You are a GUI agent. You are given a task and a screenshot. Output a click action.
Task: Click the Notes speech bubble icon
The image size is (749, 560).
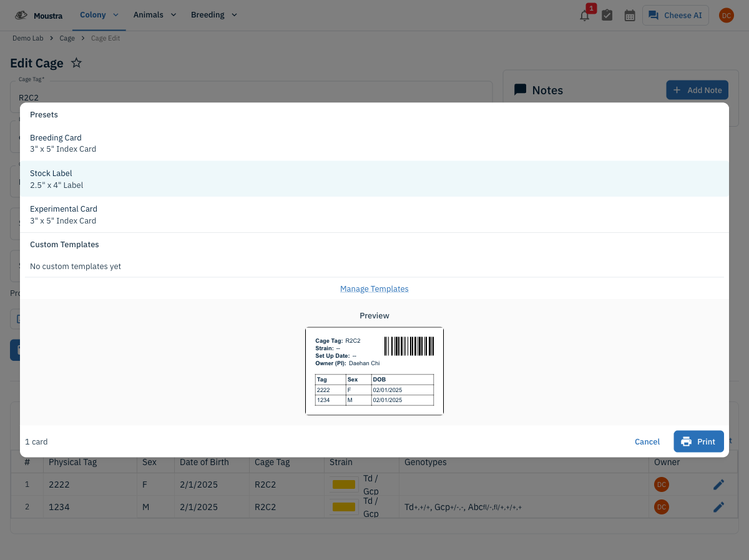(520, 90)
